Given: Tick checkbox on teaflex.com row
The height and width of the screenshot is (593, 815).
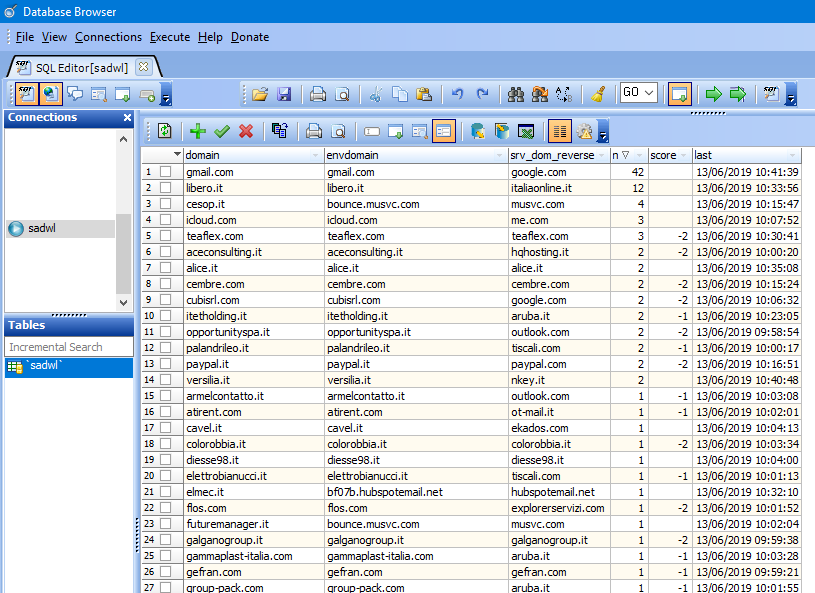Looking at the screenshot, I should 165,235.
